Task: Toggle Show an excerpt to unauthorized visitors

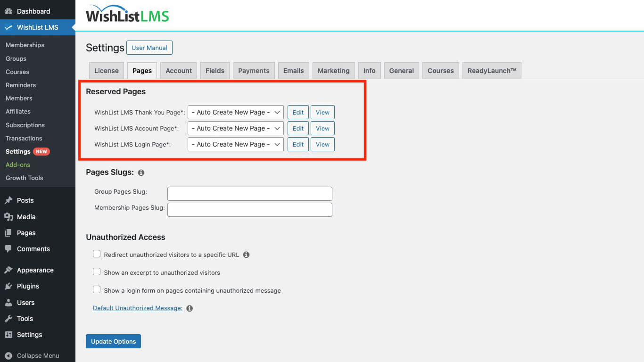Action: pyautogui.click(x=97, y=272)
